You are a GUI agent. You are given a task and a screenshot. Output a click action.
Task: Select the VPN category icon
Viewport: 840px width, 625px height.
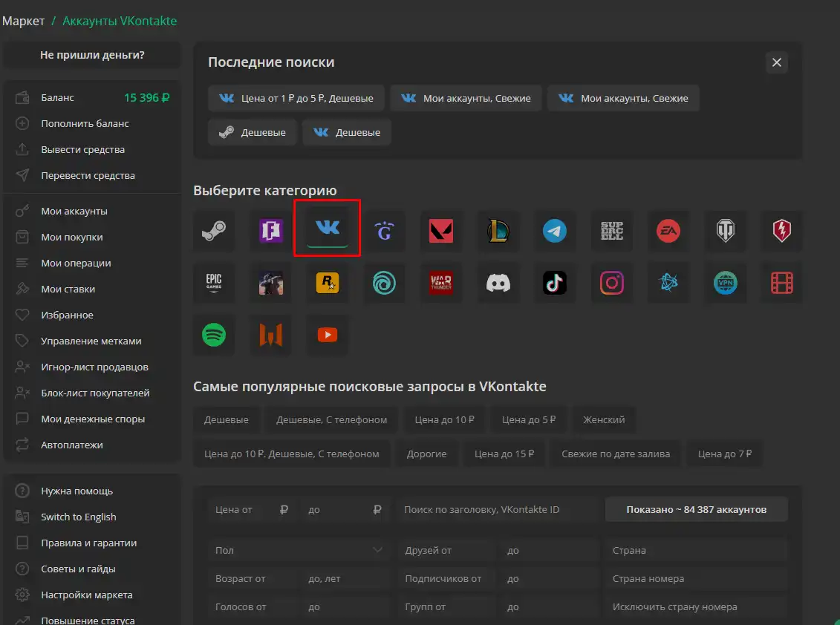tap(726, 283)
